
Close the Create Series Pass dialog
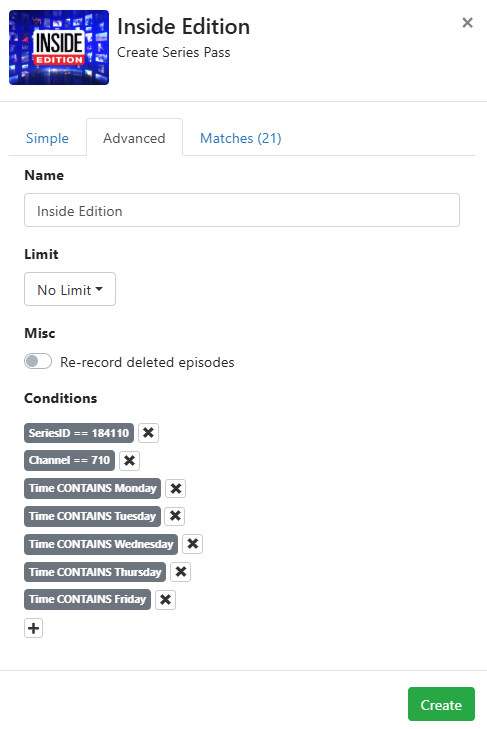pos(467,23)
